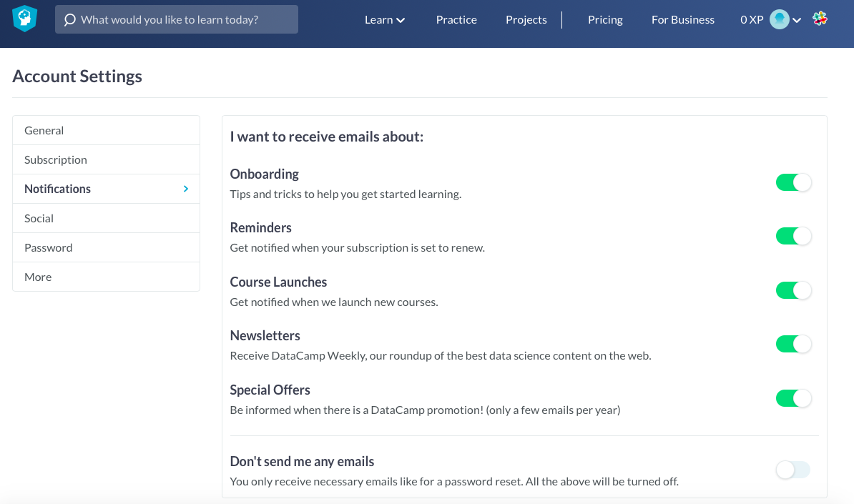This screenshot has width=854, height=504.
Task: Click the DataCamp logo icon
Action: click(24, 19)
